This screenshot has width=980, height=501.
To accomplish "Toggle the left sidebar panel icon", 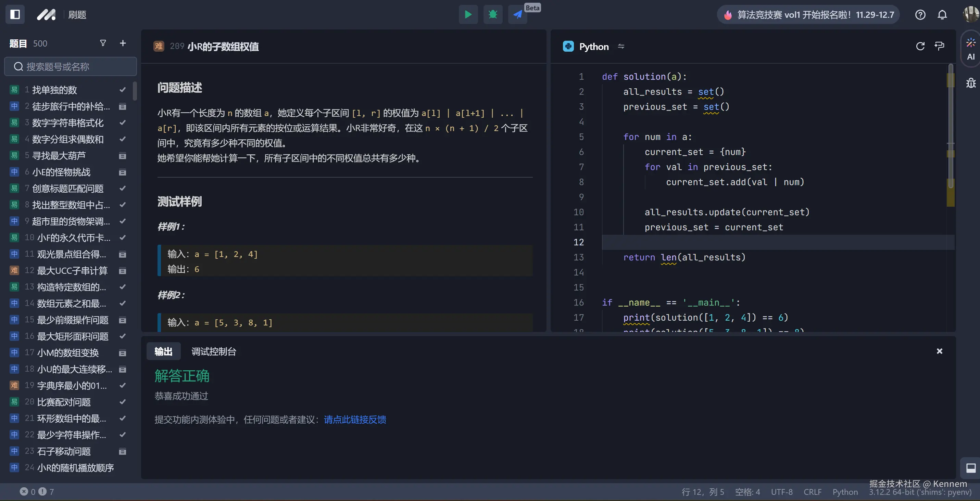I will [x=15, y=14].
